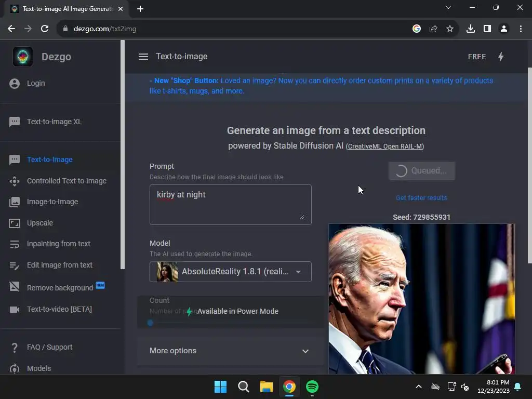
Task: Reload the page
Action: 45,29
